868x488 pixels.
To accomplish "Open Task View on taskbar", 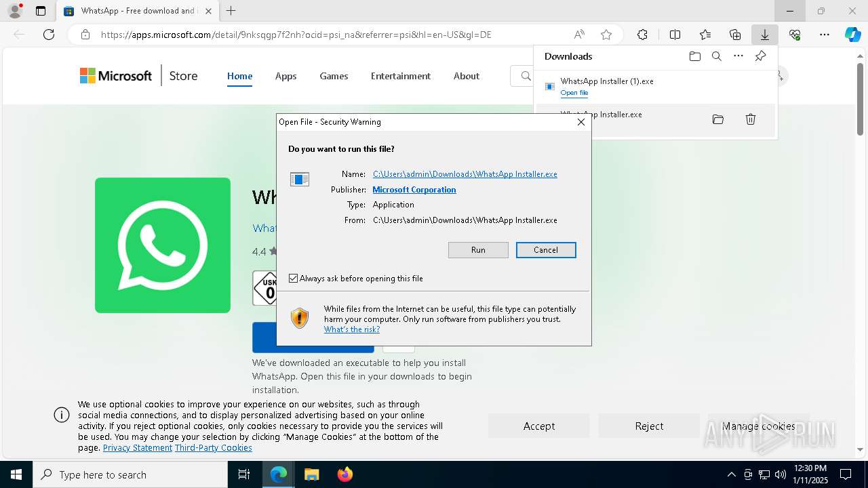I will pyautogui.click(x=244, y=474).
